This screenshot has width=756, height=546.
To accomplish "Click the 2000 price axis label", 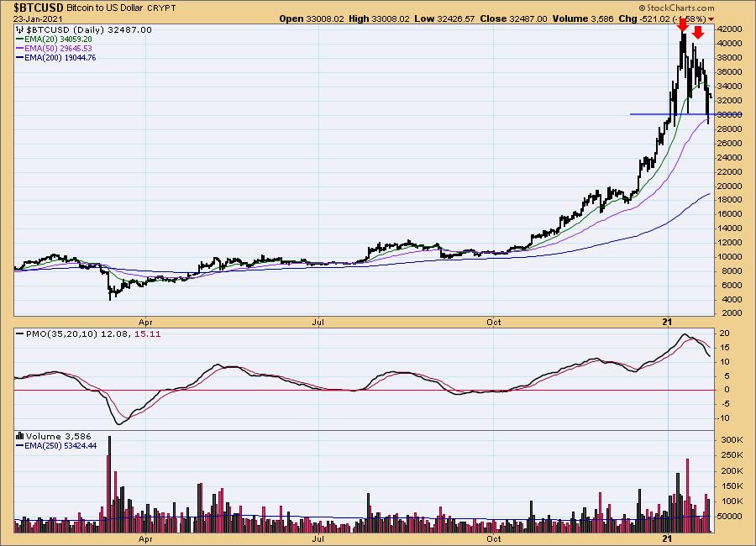I will coord(732,313).
